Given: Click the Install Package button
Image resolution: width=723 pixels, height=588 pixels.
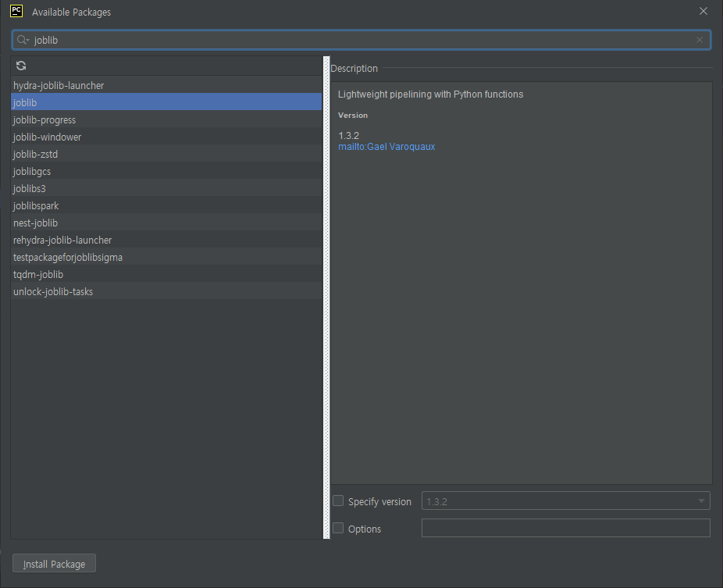Looking at the screenshot, I should coord(54,564).
